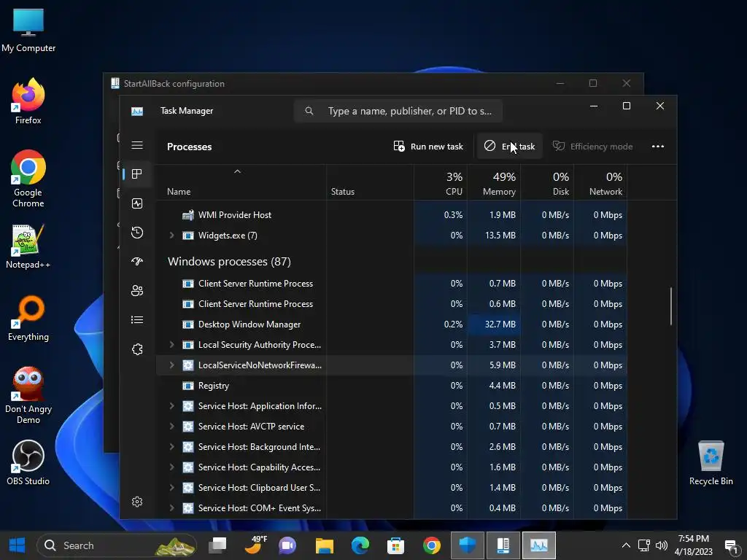Expand Local Security Authority Process row

pyautogui.click(x=171, y=345)
